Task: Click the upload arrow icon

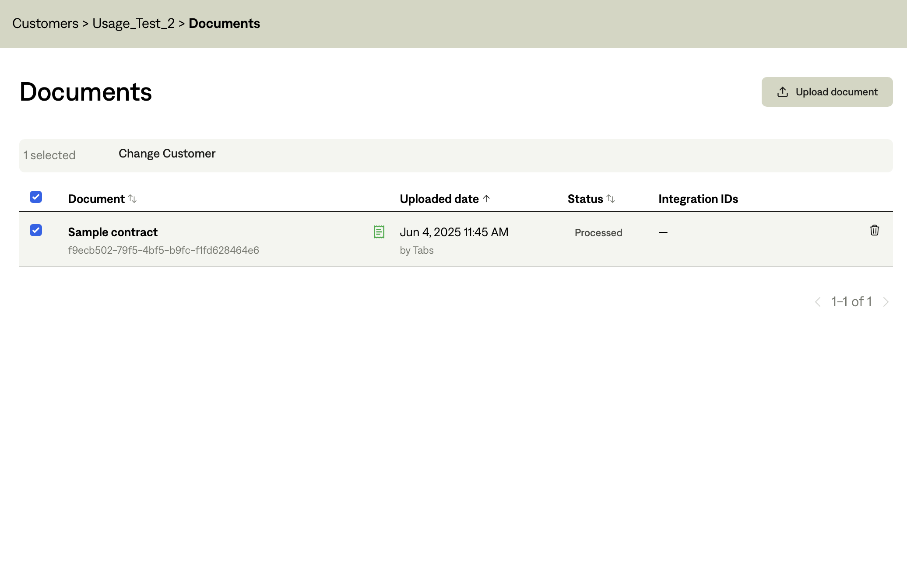Action: coord(783,92)
